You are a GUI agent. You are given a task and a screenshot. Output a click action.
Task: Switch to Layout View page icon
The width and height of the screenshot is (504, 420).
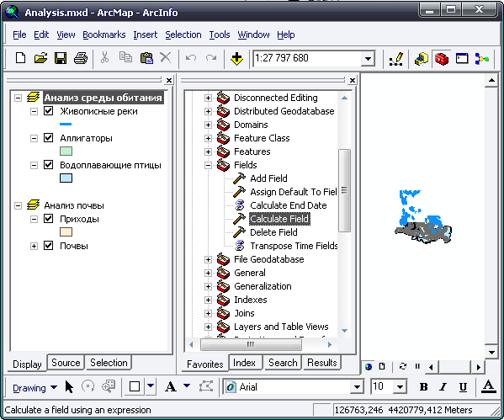pyautogui.click(x=382, y=367)
